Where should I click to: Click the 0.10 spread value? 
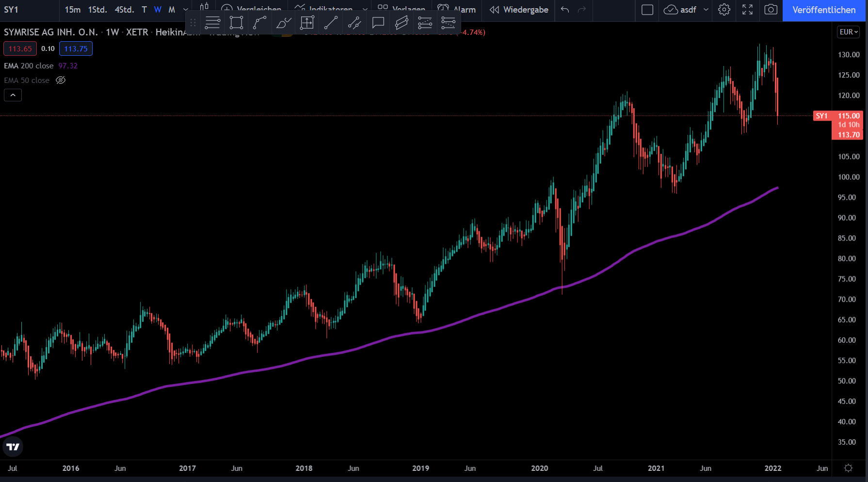48,48
